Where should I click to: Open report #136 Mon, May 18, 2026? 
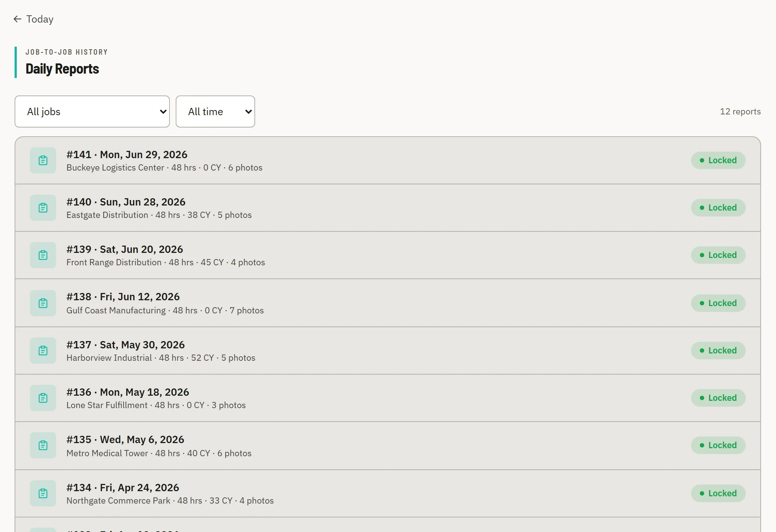pyautogui.click(x=388, y=398)
